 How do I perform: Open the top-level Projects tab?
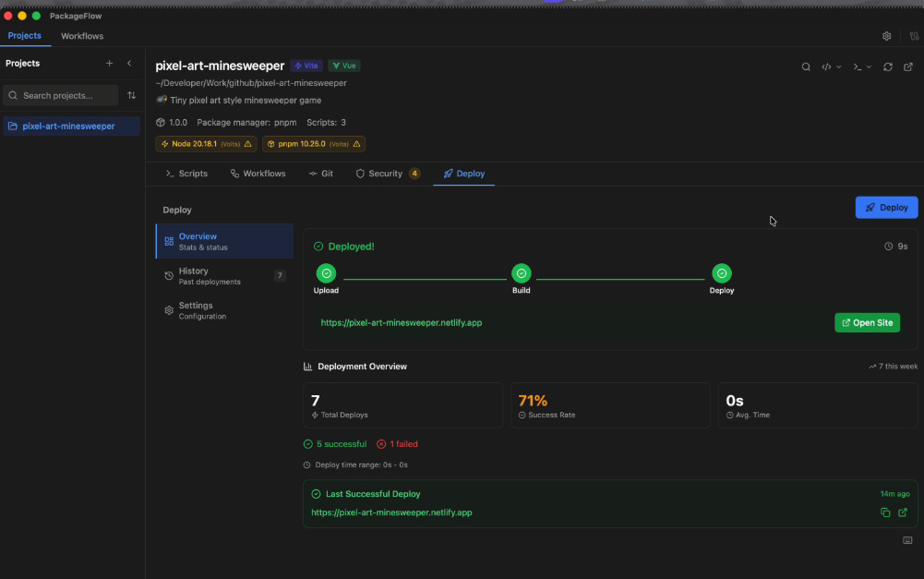tap(25, 35)
